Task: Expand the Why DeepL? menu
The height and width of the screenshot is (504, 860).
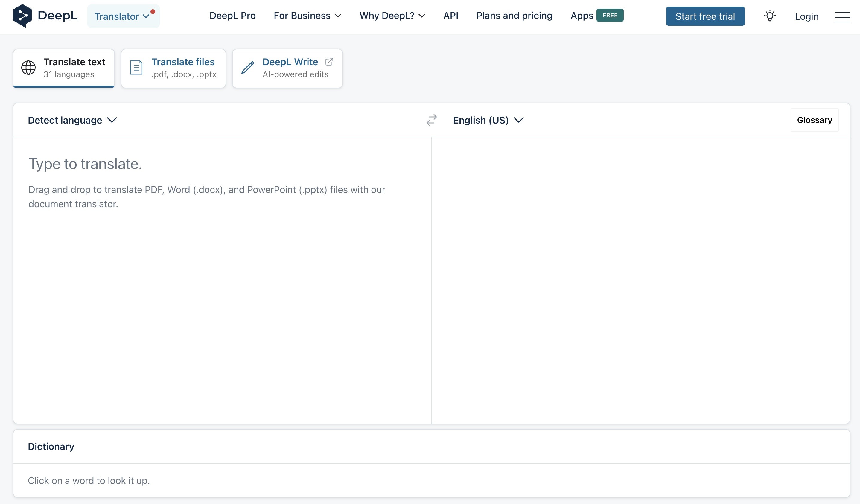Action: coord(392,16)
